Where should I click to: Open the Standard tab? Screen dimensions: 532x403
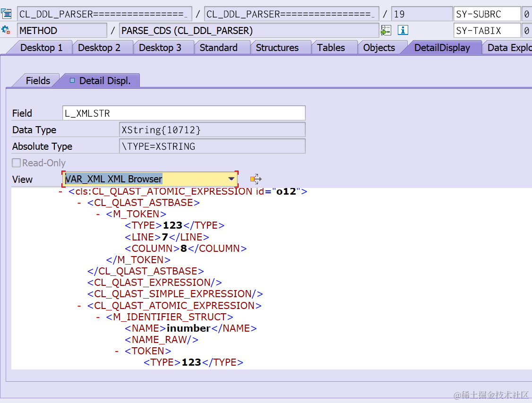click(x=218, y=48)
